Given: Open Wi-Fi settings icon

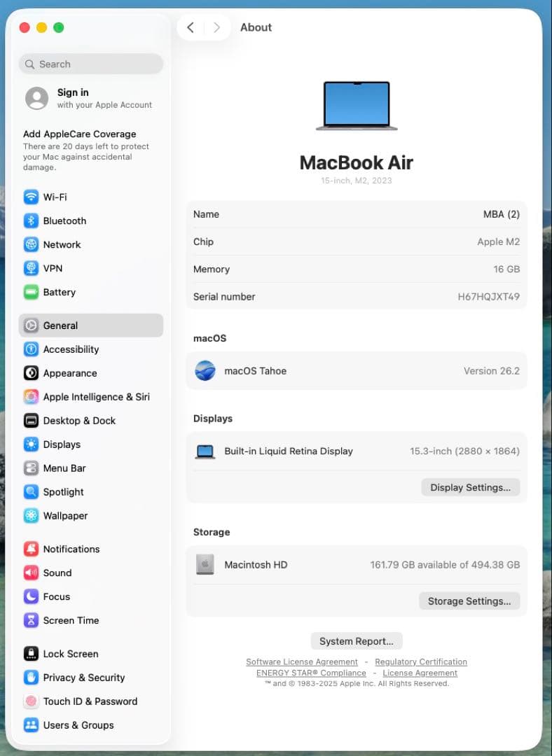Looking at the screenshot, I should (31, 197).
